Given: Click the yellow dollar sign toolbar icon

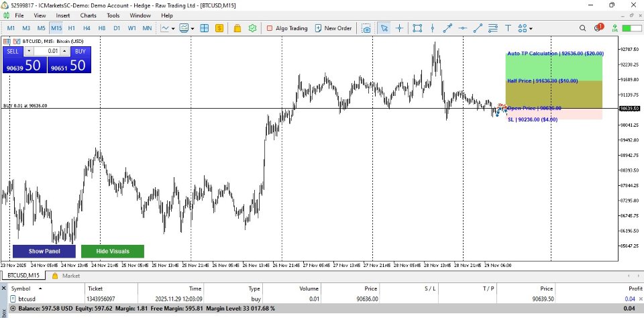Looking at the screenshot, I should [219, 28].
